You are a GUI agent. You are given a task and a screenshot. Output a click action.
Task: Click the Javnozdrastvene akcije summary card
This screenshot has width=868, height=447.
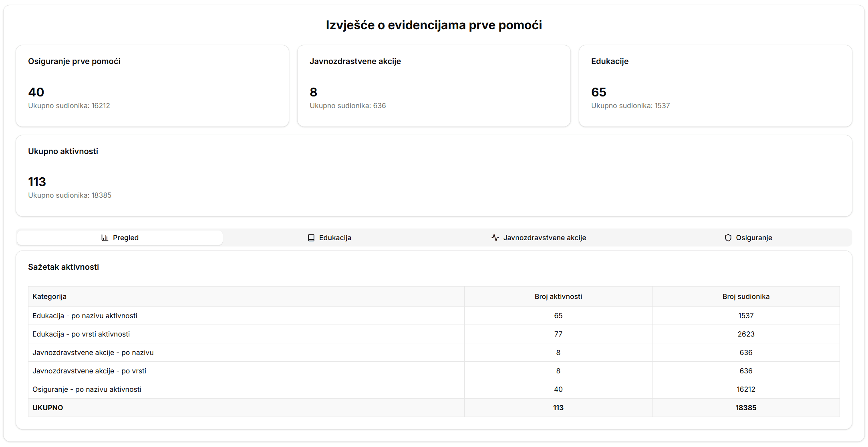click(434, 86)
